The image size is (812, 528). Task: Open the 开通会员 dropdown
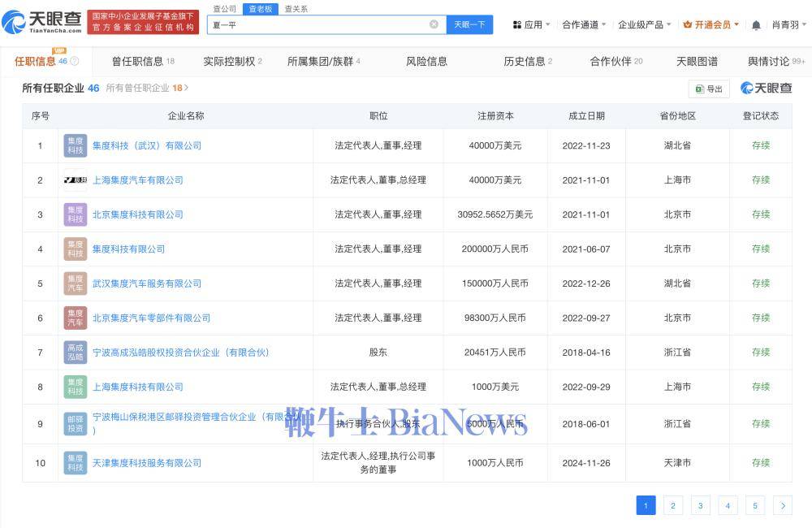711,24
